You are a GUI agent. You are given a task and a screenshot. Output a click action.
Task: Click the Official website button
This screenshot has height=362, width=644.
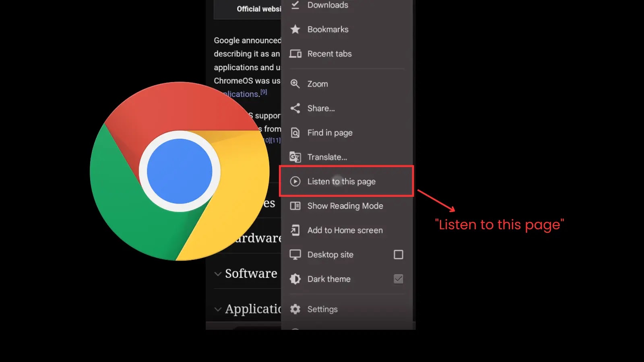point(261,9)
